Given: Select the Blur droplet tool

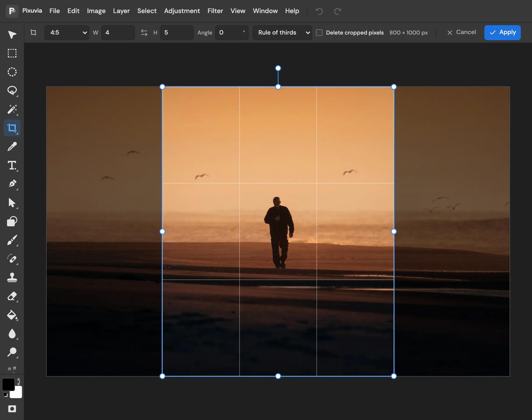Looking at the screenshot, I should [12, 334].
